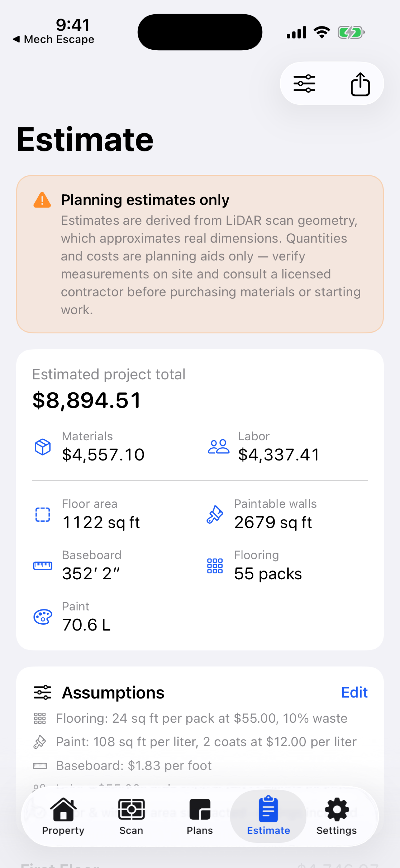Open the Plans tab

coord(200,816)
